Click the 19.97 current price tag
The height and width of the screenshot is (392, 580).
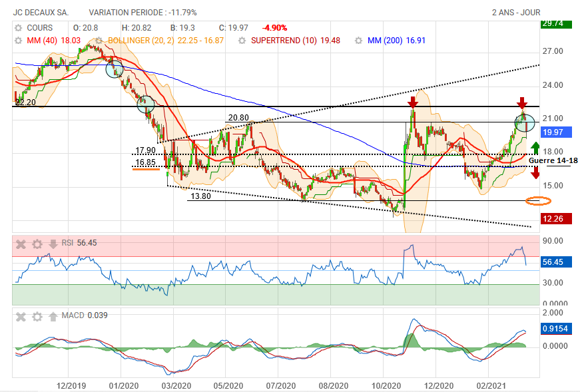[553, 132]
